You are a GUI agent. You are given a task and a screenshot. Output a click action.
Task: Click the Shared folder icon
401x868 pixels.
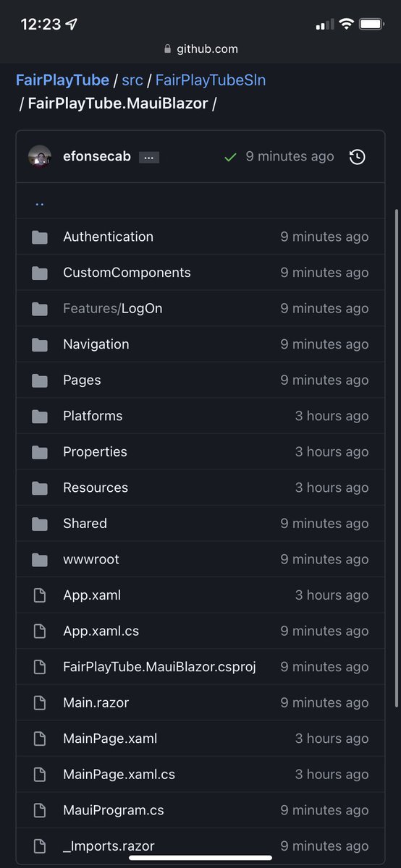(x=40, y=524)
